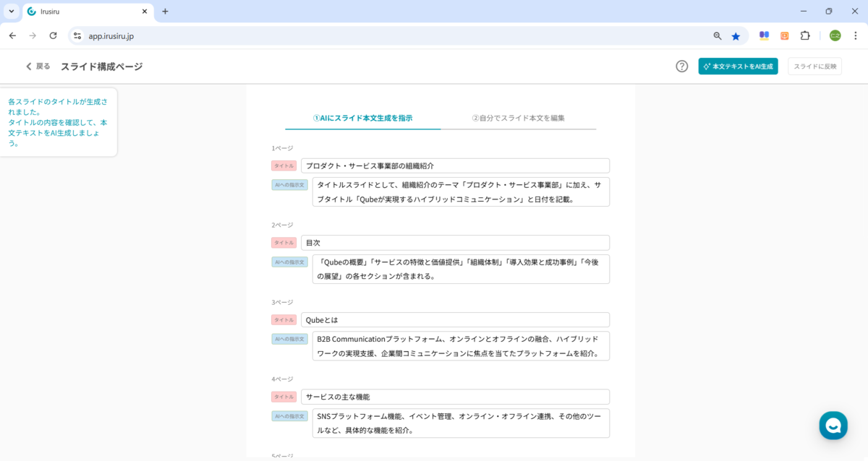The width and height of the screenshot is (868, 461).
Task: Open the chat support bubble icon
Action: [833, 425]
